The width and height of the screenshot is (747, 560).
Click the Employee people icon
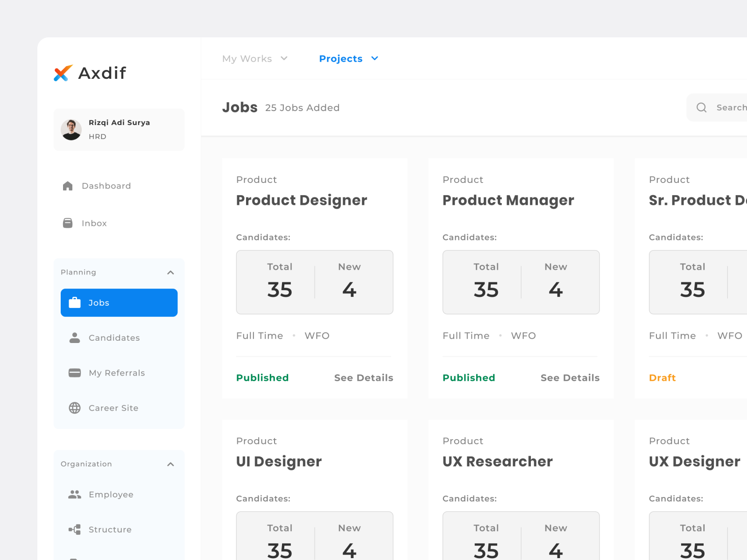[74, 495]
